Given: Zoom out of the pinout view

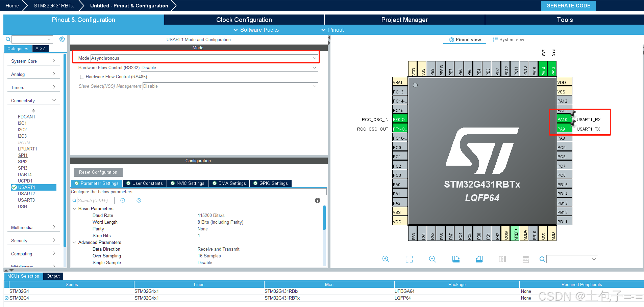Looking at the screenshot, I should coord(432,259).
